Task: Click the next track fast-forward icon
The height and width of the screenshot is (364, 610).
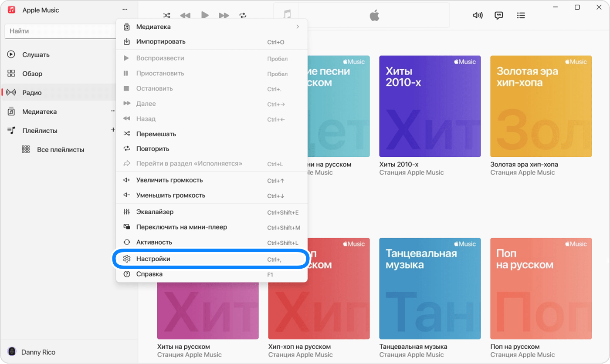Action: tap(224, 15)
